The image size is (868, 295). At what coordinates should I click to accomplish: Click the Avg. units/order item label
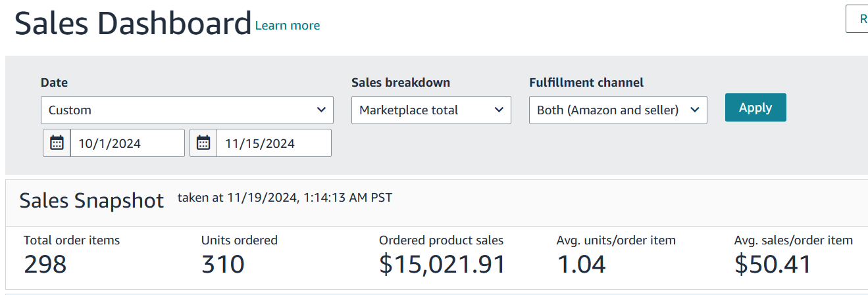point(616,240)
